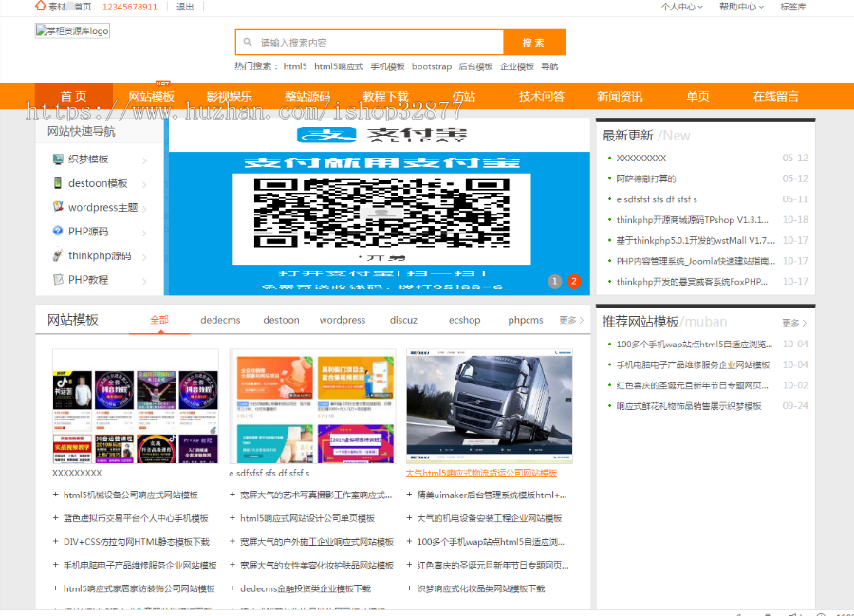Select the 全部 template tab

coord(159,320)
